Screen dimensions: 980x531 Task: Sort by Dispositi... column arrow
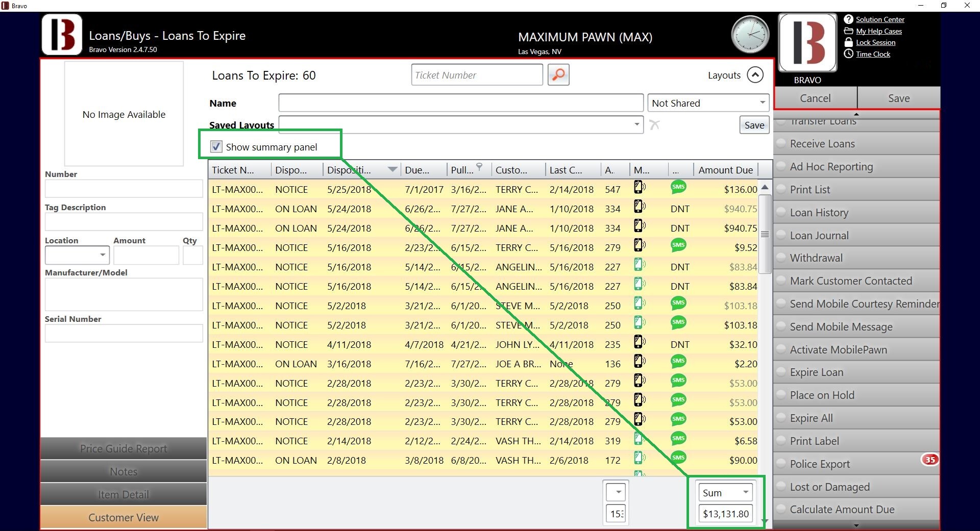[x=393, y=170]
